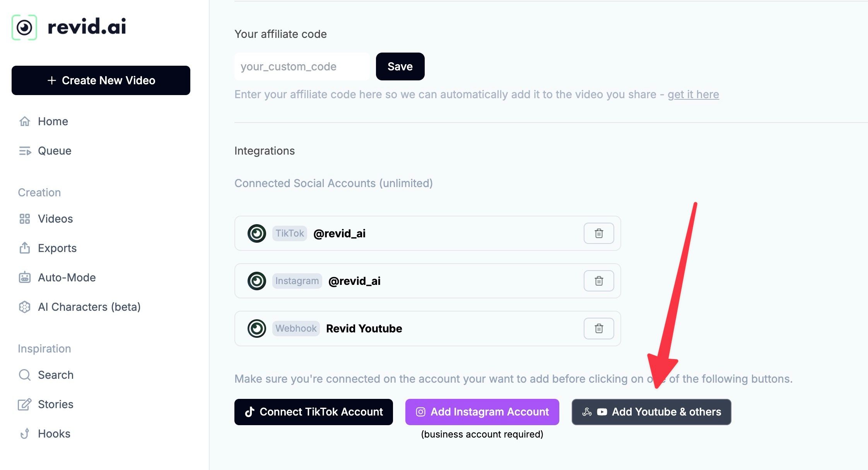This screenshot has width=868, height=470.
Task: Focus the affiliate code input field
Action: (302, 66)
